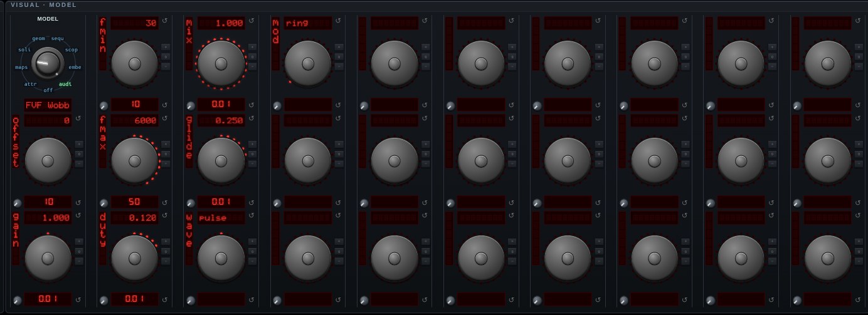This screenshot has height=315, width=868.
Task: Click the large fmax knob
Action: tap(134, 160)
